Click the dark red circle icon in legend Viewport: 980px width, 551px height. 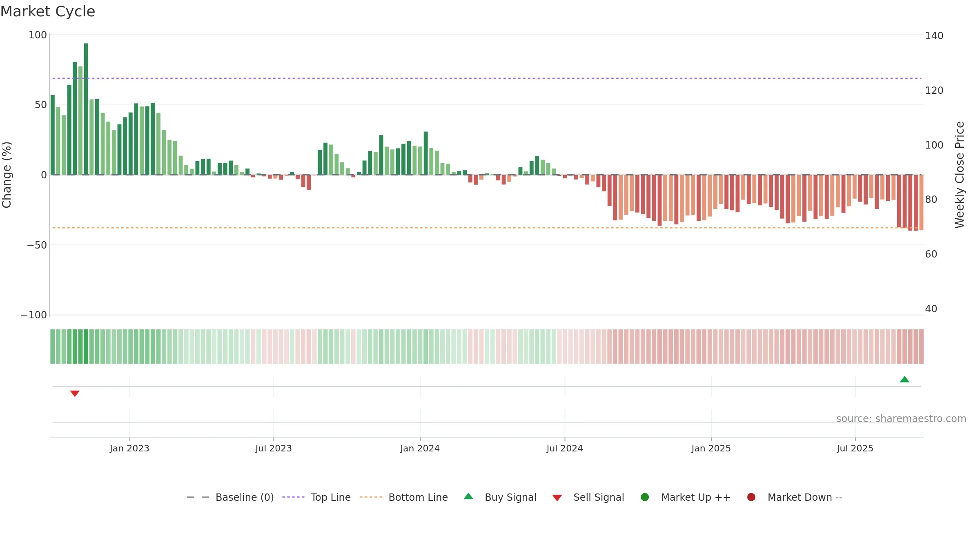[751, 497]
